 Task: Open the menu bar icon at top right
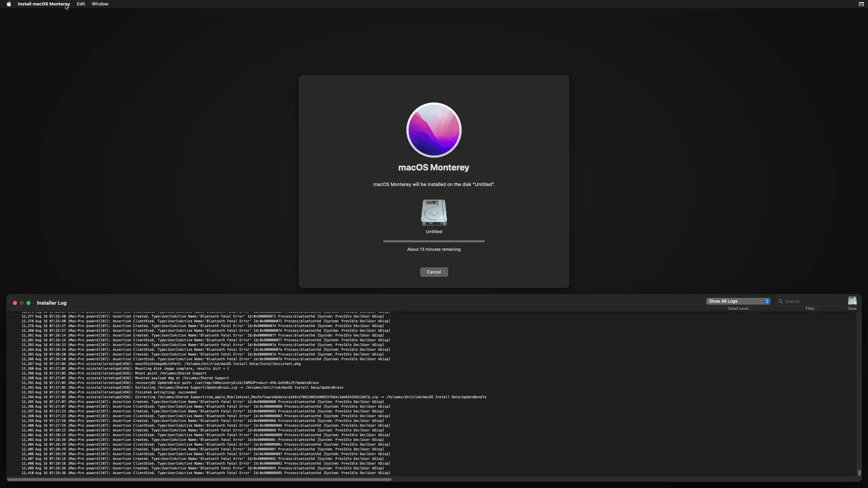pos(861,4)
